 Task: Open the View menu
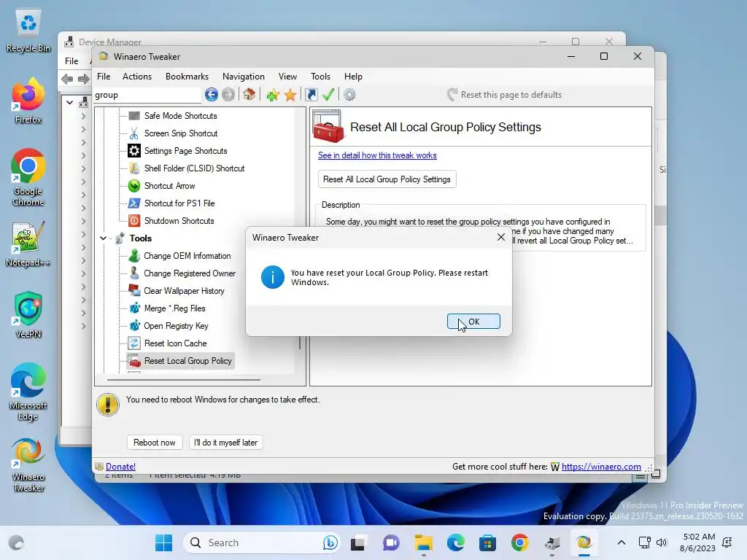point(287,76)
